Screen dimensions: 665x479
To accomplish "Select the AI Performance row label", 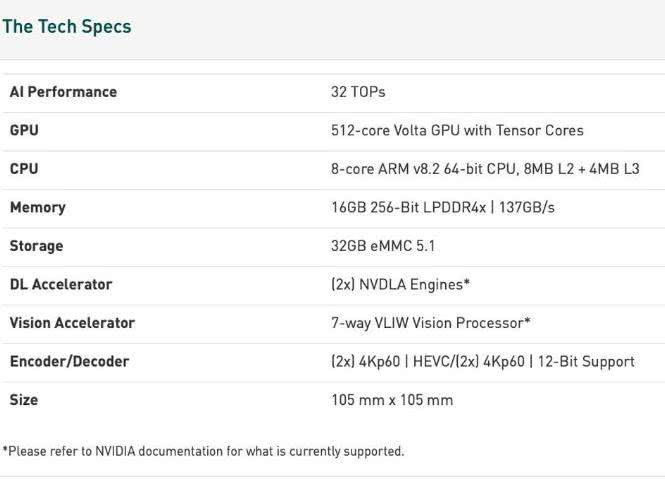I will click(63, 92).
